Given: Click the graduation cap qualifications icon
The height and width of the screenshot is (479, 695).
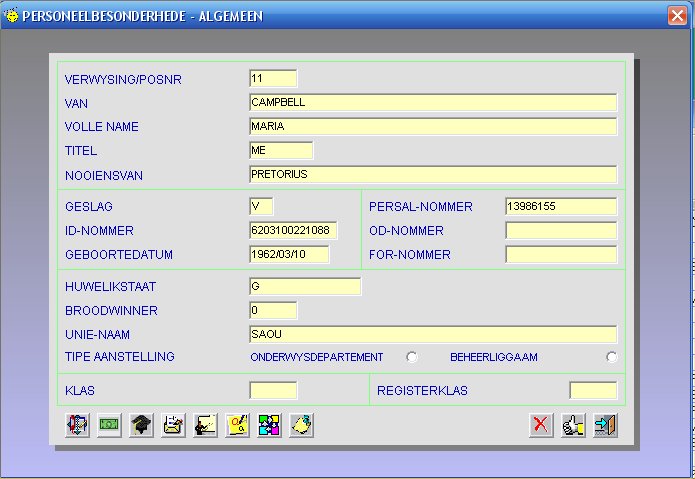Looking at the screenshot, I should click(x=141, y=425).
